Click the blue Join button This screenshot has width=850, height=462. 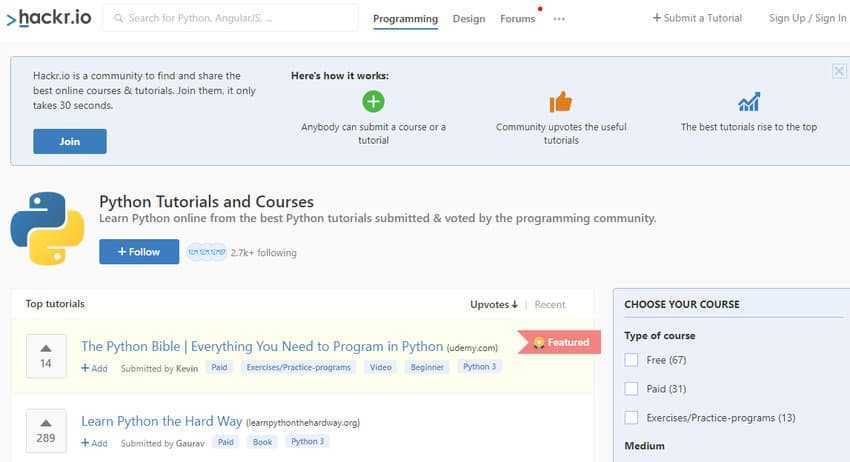coord(70,142)
